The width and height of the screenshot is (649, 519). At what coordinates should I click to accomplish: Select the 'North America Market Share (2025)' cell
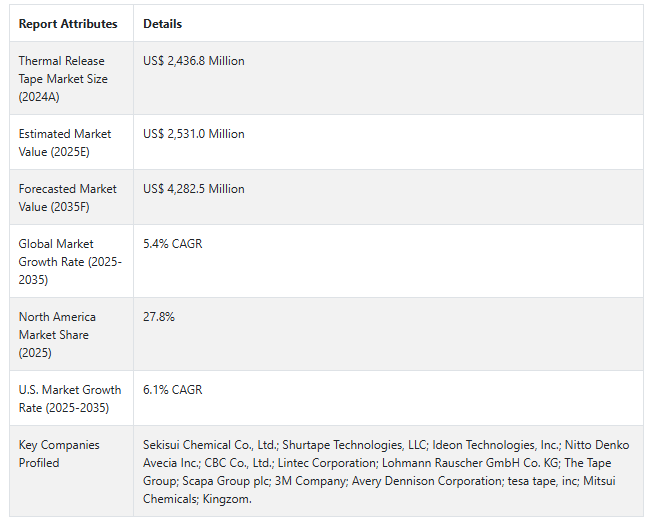(59, 334)
